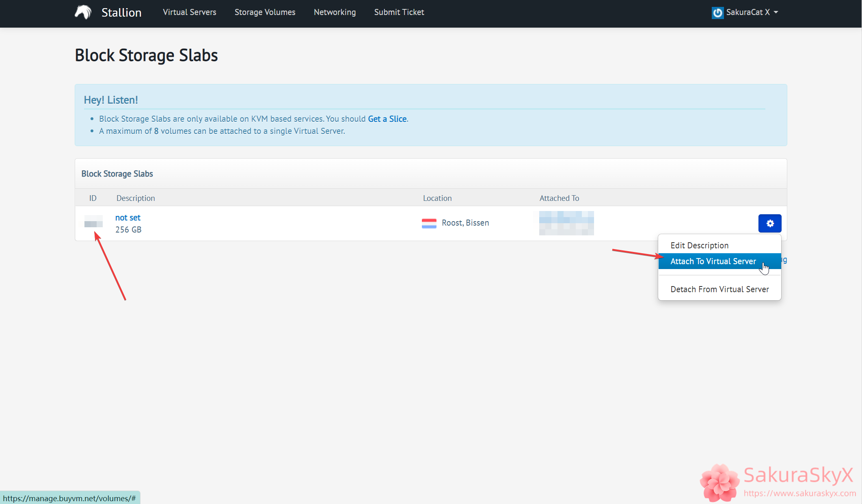Click the Stallion brand name text
The width and height of the screenshot is (862, 504).
(121, 13)
